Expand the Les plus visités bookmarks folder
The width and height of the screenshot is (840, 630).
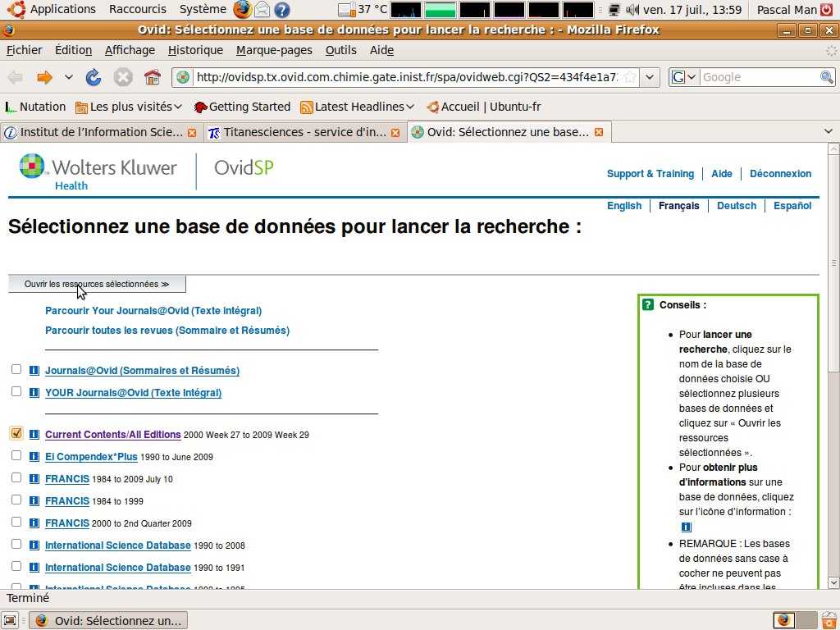tap(129, 107)
